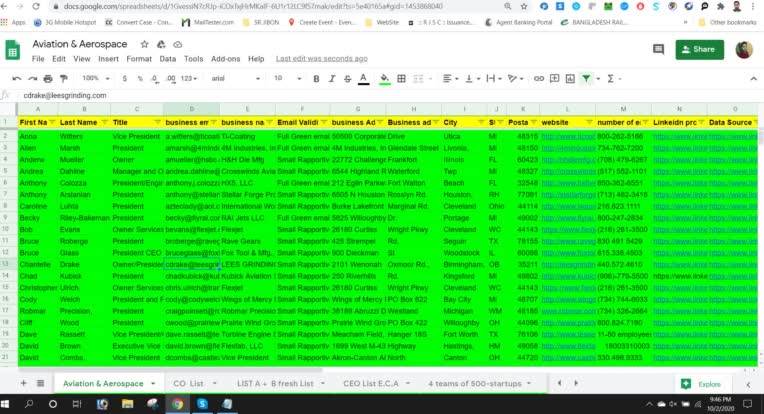Add a new sheet with plus button

[23, 383]
